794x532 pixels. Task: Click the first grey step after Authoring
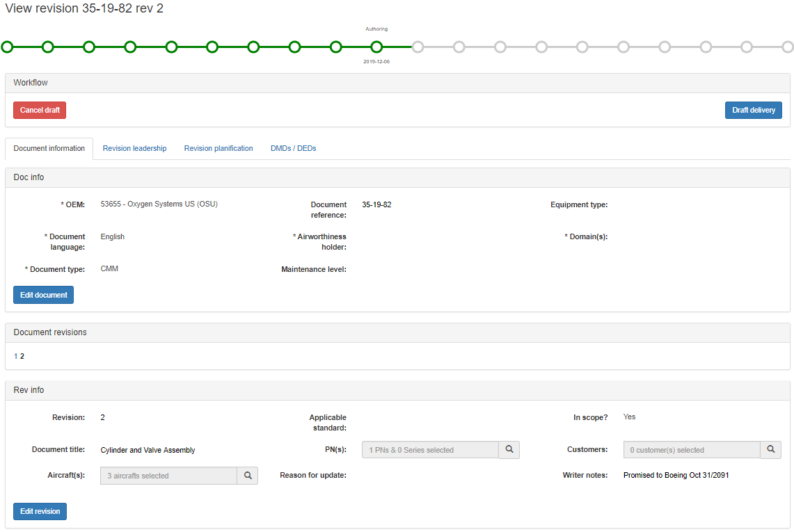click(x=418, y=47)
